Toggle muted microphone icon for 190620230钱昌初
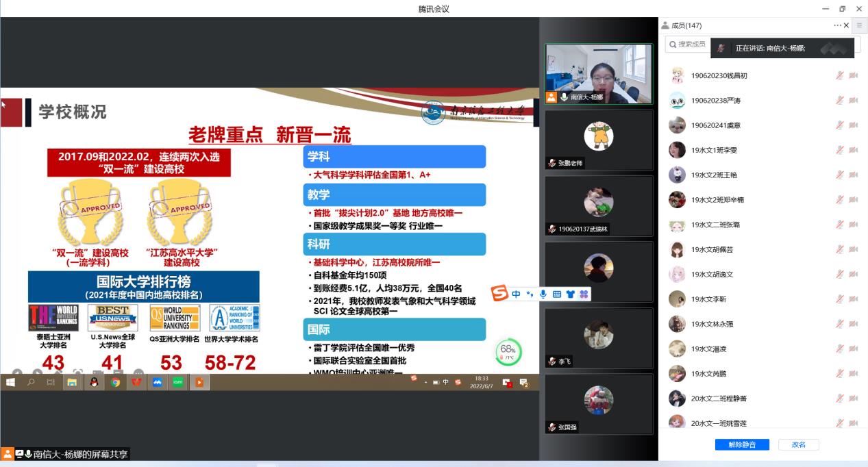The image size is (868, 467). [839, 76]
